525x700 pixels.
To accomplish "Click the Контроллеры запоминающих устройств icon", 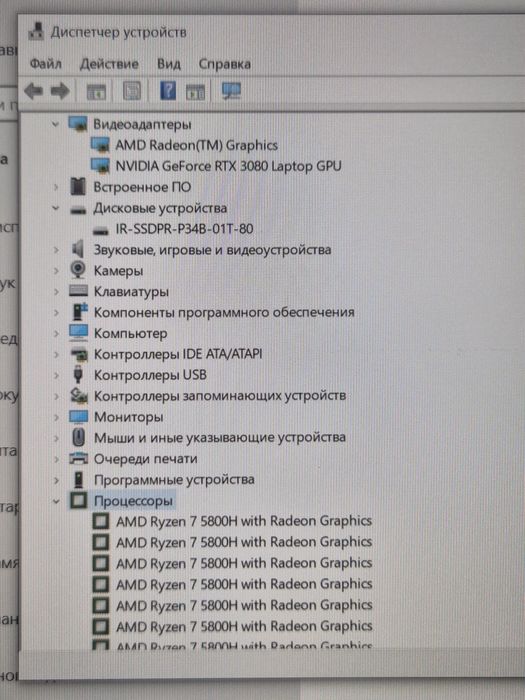I will 79,396.
